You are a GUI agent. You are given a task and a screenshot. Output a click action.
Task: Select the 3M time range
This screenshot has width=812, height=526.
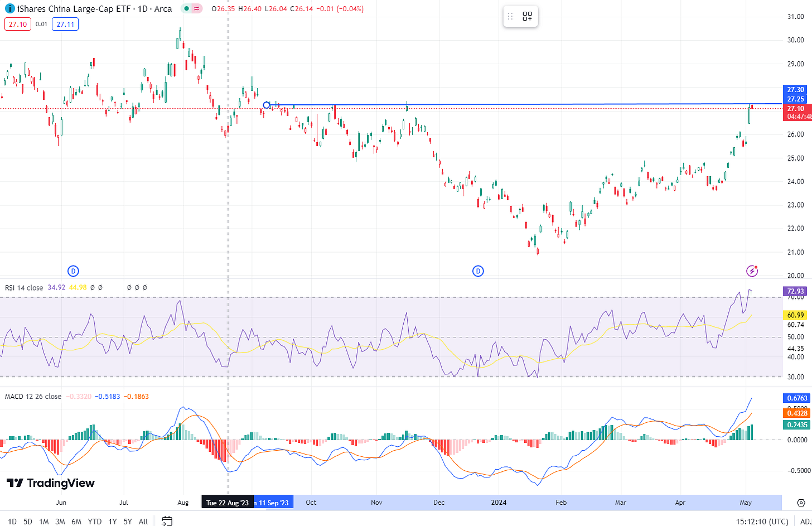coord(60,522)
